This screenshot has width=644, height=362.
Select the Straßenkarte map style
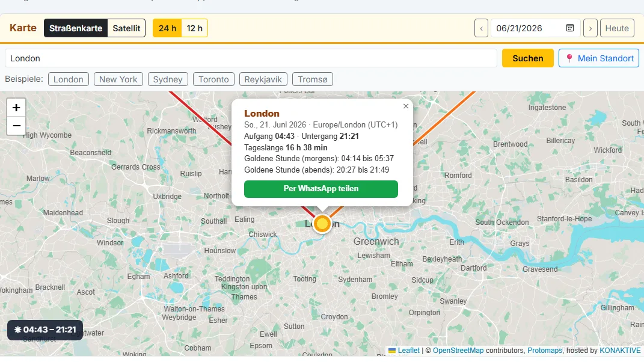tap(76, 28)
